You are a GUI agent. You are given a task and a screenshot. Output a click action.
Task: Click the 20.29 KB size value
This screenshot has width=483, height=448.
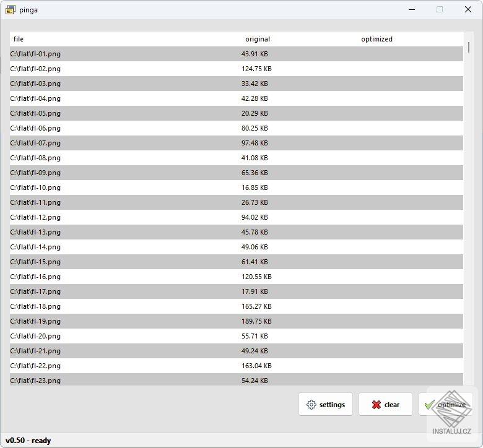255,113
